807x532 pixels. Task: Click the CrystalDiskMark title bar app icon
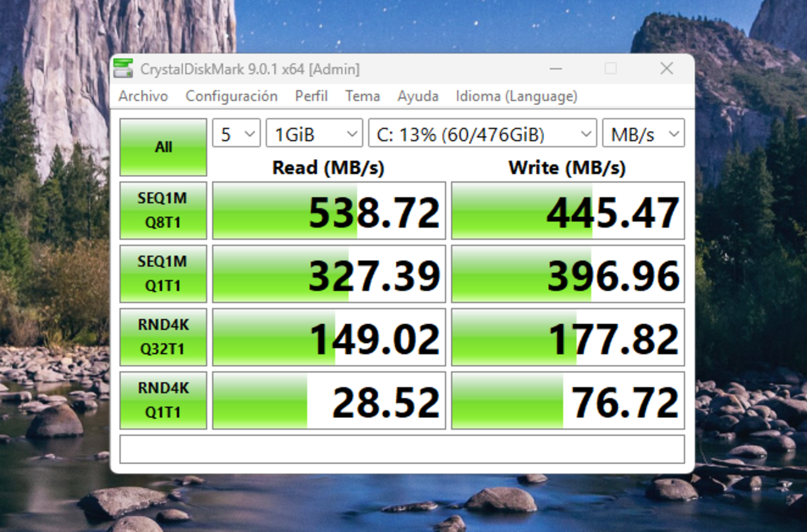[123, 69]
